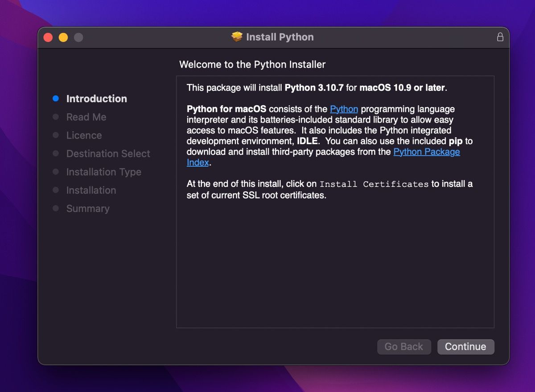Click the lock icon at top right
The height and width of the screenshot is (392, 535).
500,37
